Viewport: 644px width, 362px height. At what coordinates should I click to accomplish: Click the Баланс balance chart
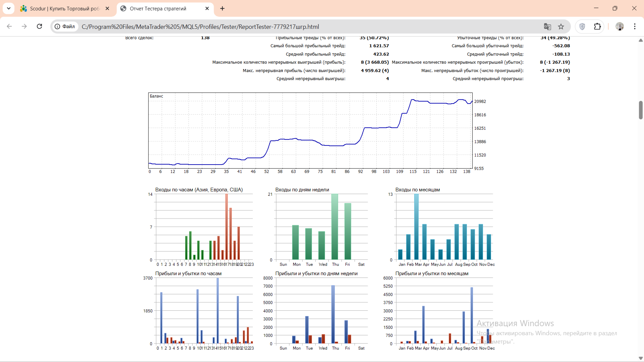pos(310,131)
